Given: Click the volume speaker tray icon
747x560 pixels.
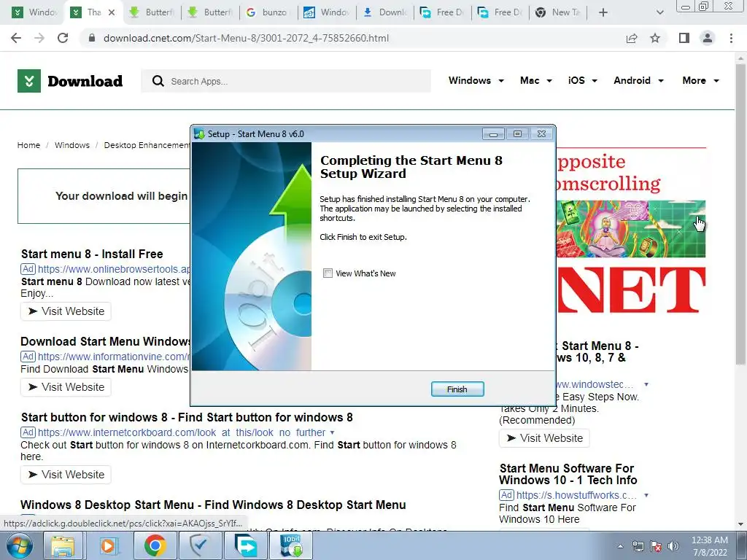Looking at the screenshot, I should [x=673, y=546].
